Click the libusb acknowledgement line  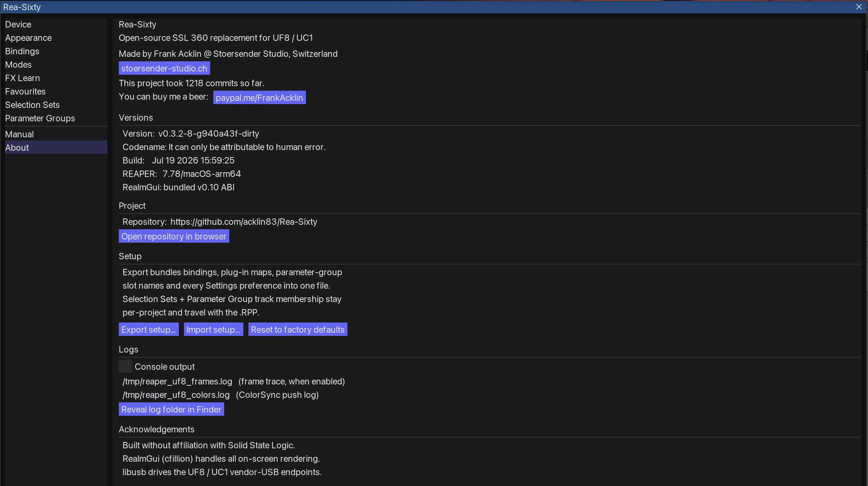[x=222, y=472]
